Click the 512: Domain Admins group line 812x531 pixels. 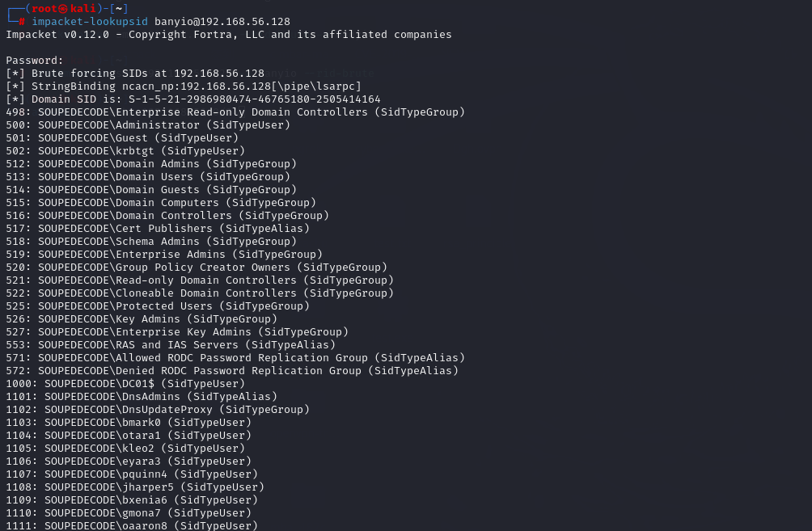click(x=151, y=164)
